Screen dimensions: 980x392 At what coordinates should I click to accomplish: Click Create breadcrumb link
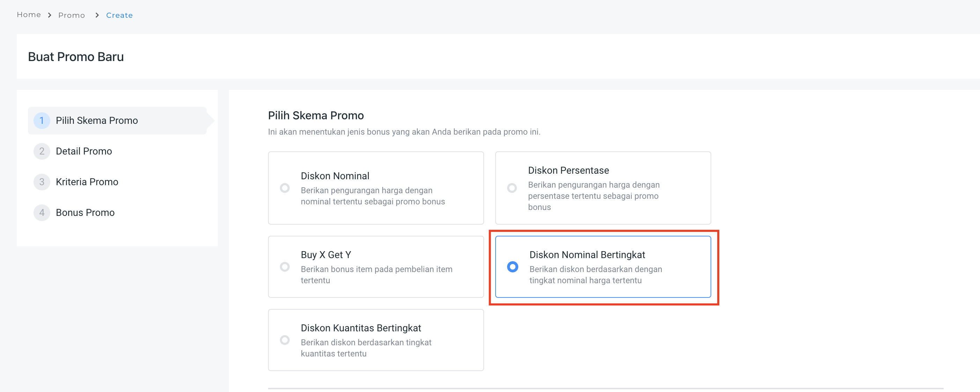pos(119,15)
